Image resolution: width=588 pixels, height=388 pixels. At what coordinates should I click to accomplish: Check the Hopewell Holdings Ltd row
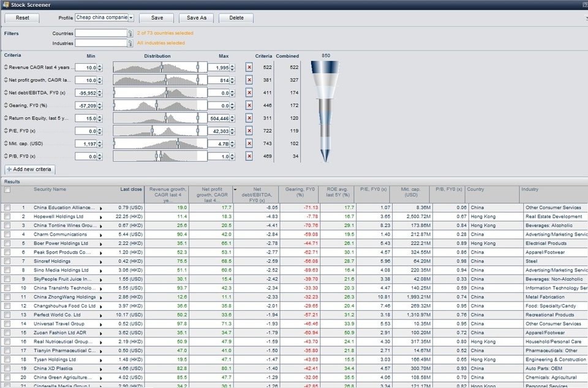[7, 216]
